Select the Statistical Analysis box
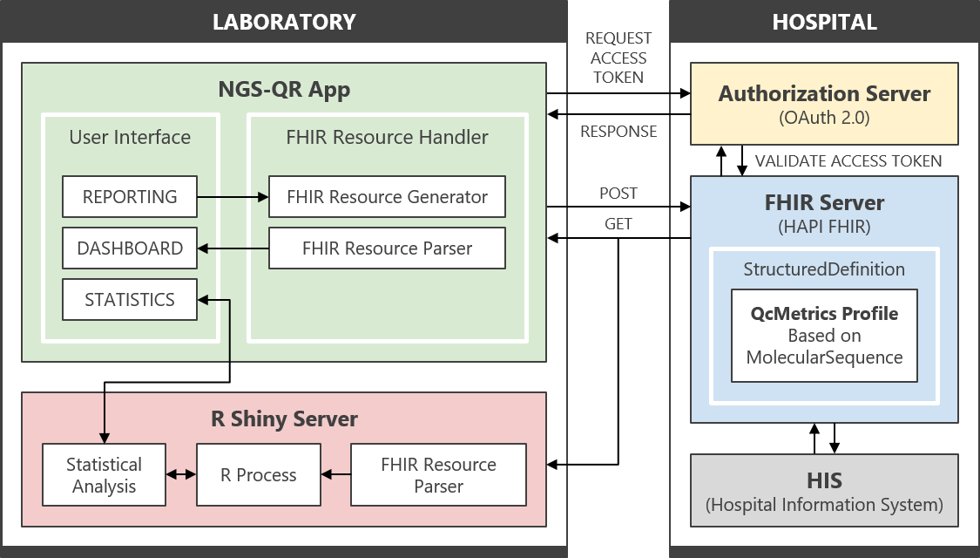The height and width of the screenshot is (558, 980). [x=104, y=475]
